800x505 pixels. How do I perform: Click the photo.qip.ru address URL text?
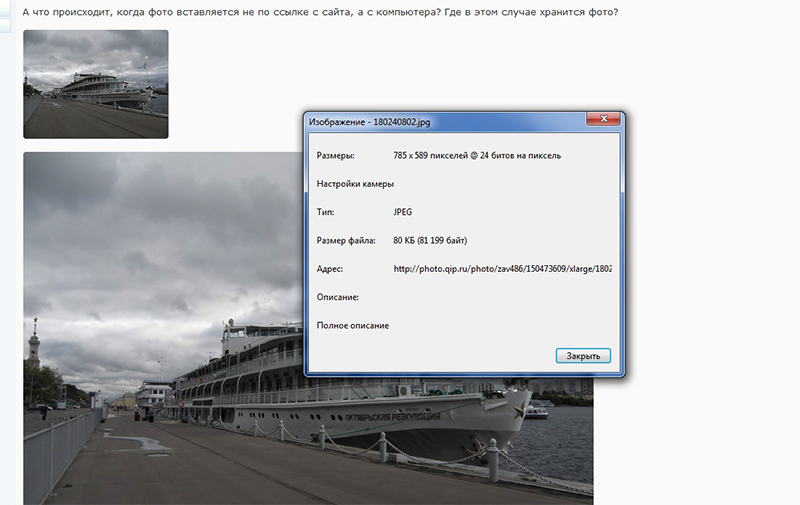tap(502, 269)
